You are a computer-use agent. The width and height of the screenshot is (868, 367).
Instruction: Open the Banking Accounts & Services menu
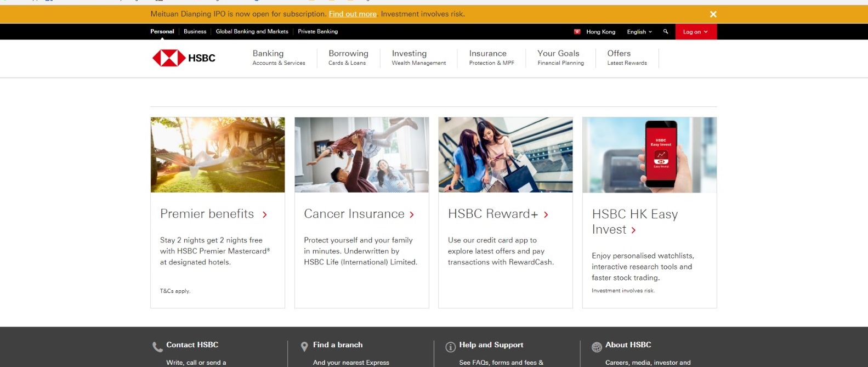(279, 58)
